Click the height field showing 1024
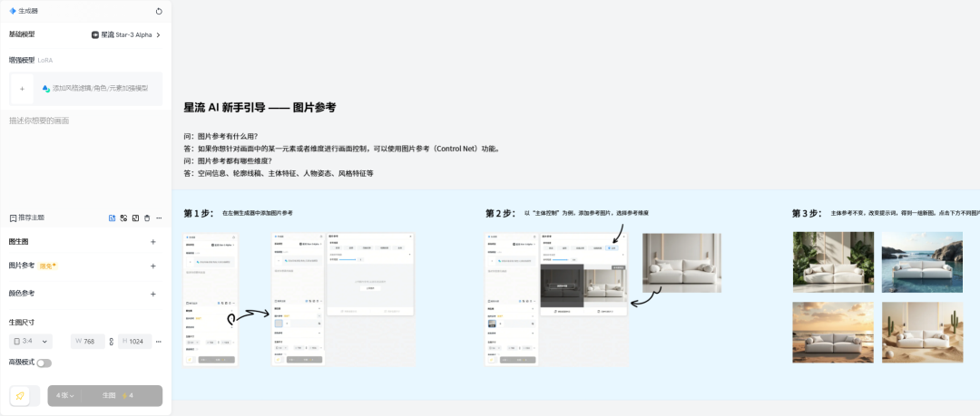The height and width of the screenshot is (416, 980). 134,342
